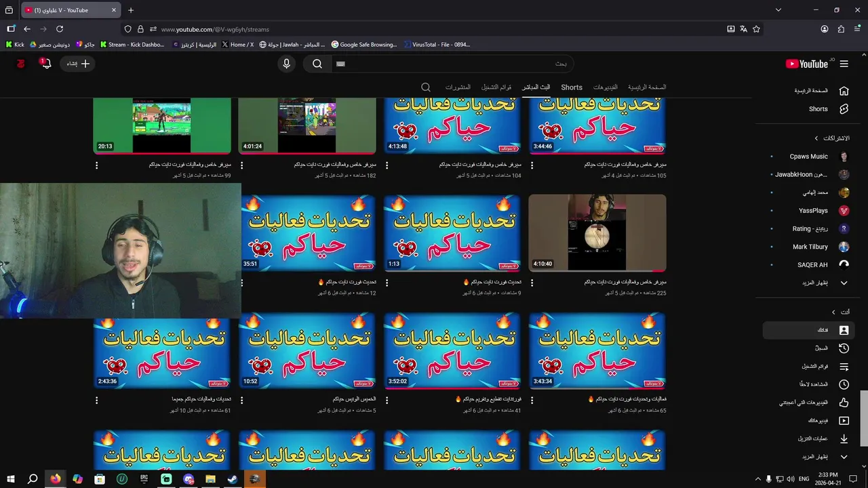
Task: Click the YouTube search magnifier button
Action: 317,64
